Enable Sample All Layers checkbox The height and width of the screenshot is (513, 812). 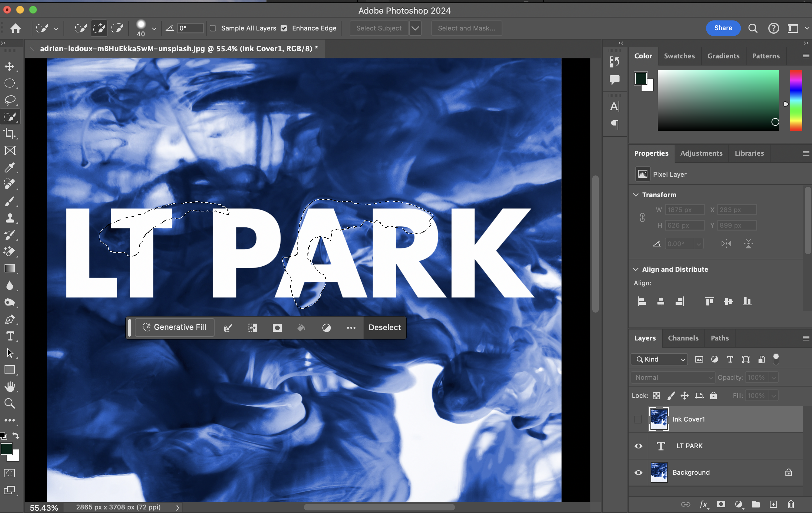(x=213, y=28)
